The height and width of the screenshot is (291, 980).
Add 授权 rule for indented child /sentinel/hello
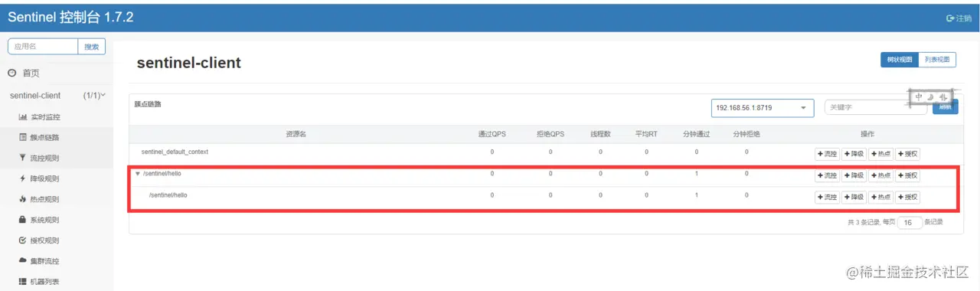[907, 197]
